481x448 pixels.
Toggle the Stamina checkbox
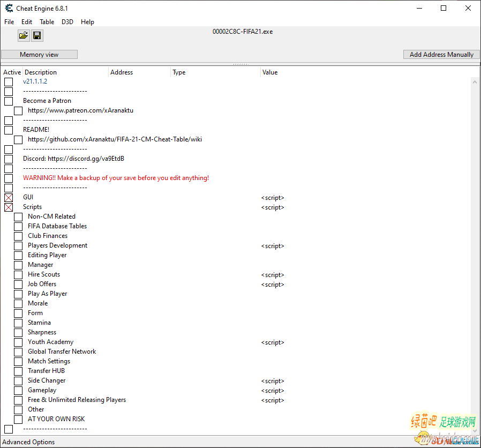pos(18,323)
